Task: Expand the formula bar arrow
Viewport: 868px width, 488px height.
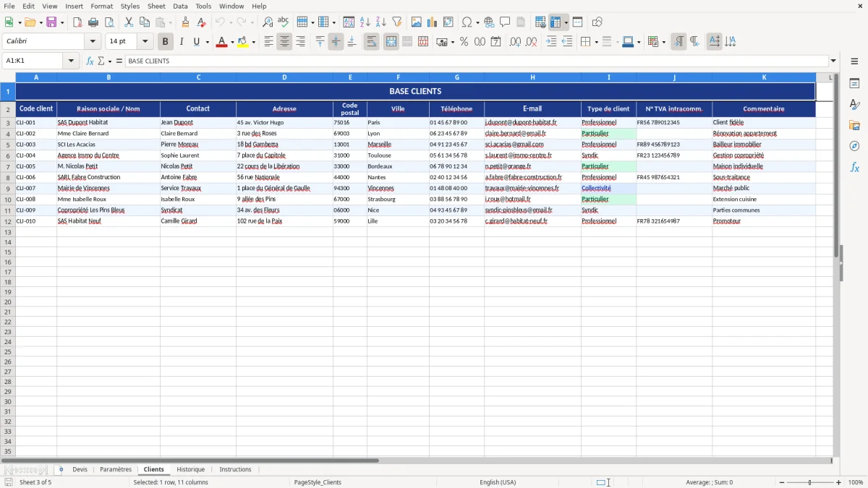Action: coord(833,61)
